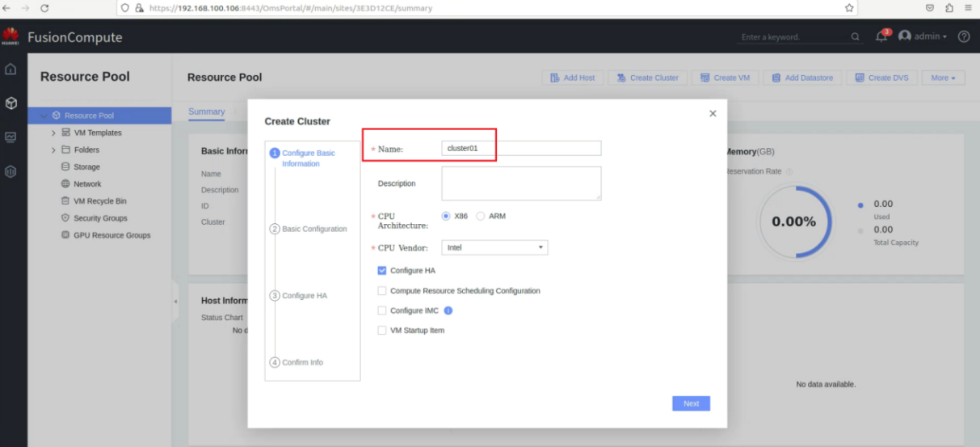980x447 pixels.
Task: Collapse the side panel with the handle arrow
Action: pyautogui.click(x=175, y=302)
